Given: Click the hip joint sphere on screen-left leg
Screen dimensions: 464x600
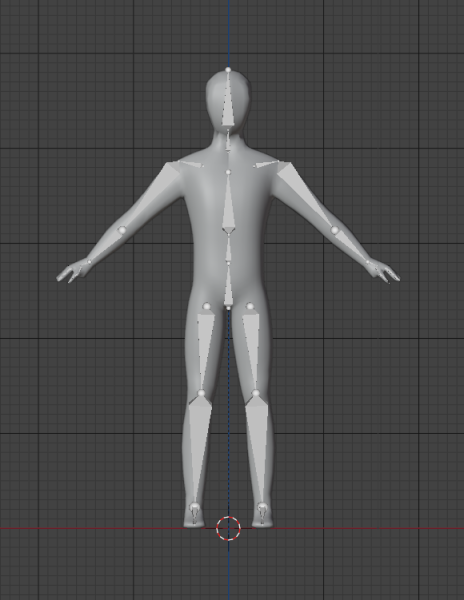Looking at the screenshot, I should (x=207, y=306).
